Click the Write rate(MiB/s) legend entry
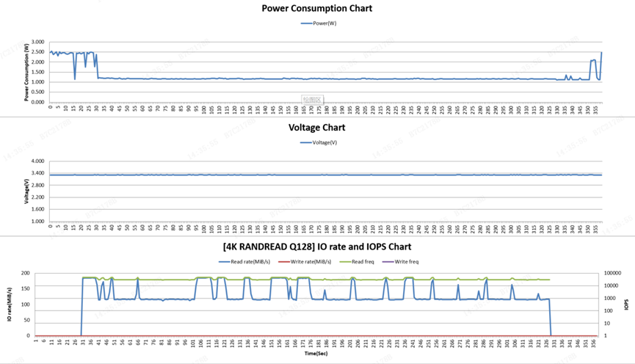The width and height of the screenshot is (635, 364). pyautogui.click(x=305, y=262)
